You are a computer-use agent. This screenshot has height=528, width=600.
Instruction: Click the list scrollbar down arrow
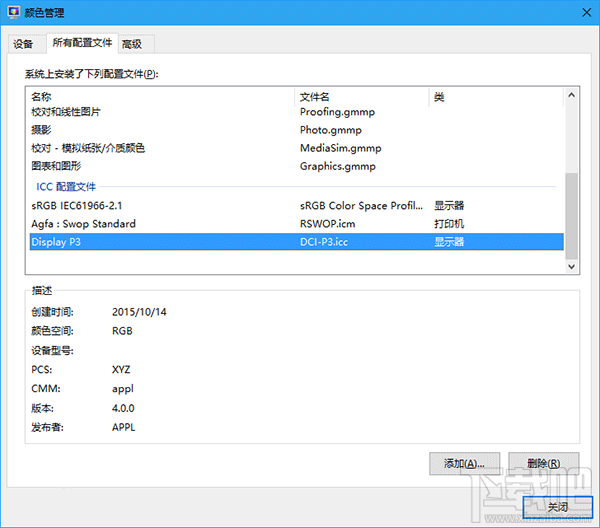tap(571, 267)
